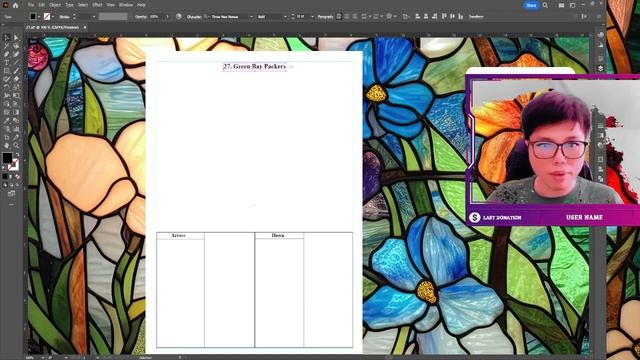The image size is (640, 360).
Task: Click the Home icon in the top bar
Action: tap(16, 5)
